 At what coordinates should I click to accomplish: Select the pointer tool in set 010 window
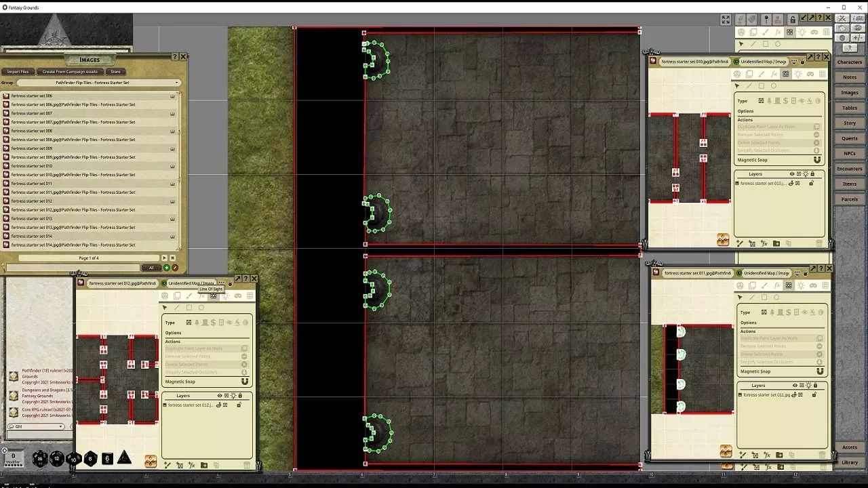click(736, 86)
